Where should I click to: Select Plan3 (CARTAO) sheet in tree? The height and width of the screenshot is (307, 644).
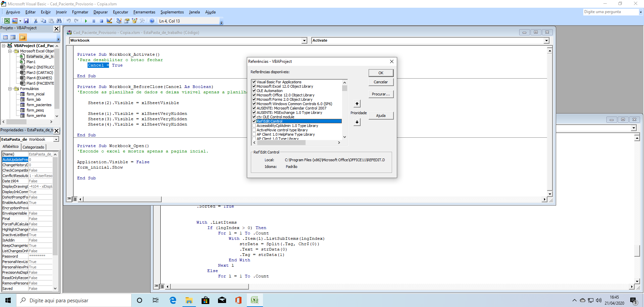point(40,73)
